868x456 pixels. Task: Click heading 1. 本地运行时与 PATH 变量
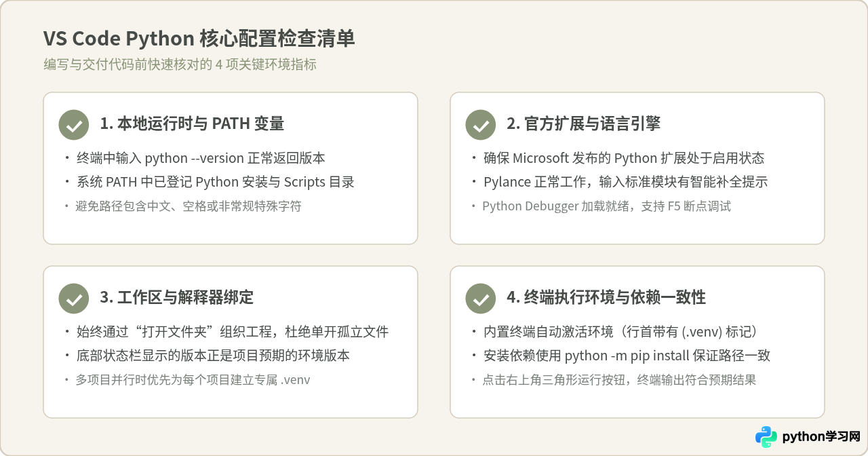click(x=192, y=123)
